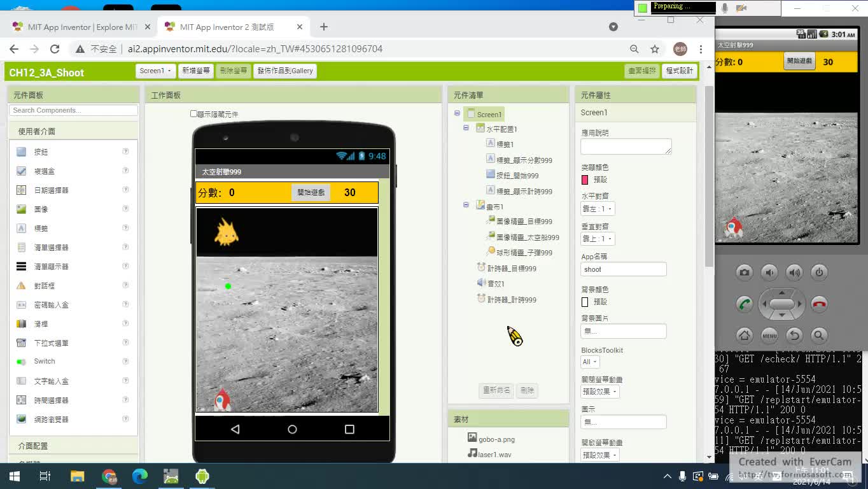Click the emulator MENU button

769,335
